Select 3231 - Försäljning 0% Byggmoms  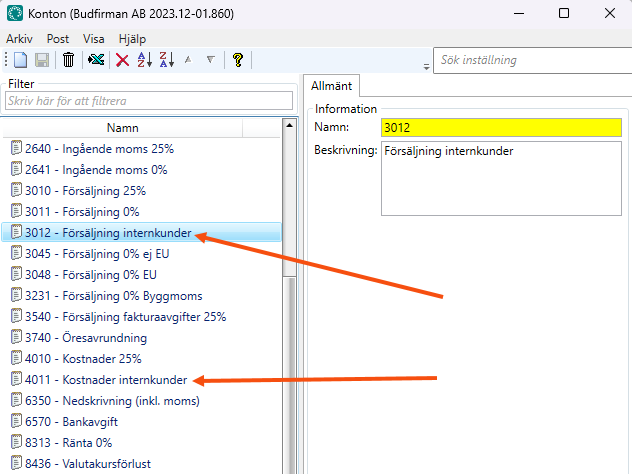tap(141, 295)
